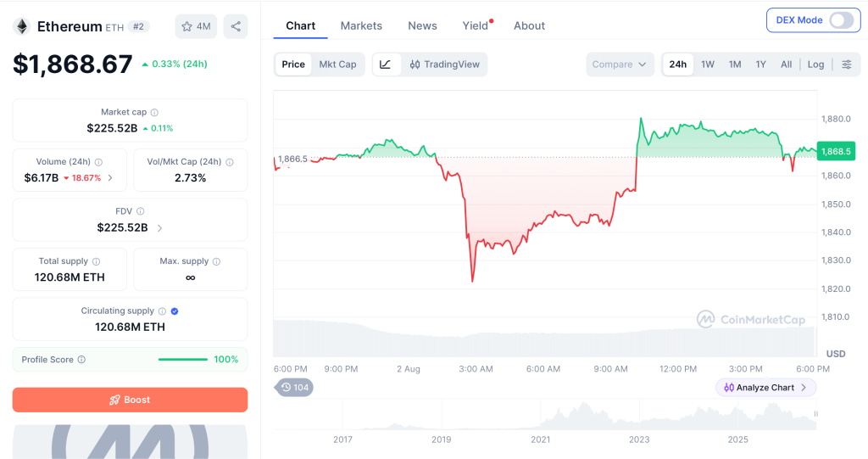
Task: Toggle Log scale on chart
Action: click(815, 64)
